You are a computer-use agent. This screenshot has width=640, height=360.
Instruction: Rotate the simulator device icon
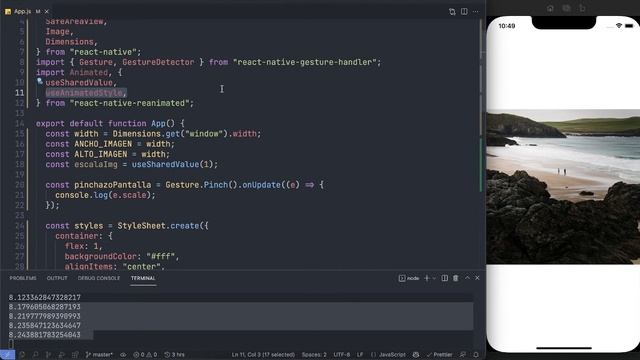582,8
